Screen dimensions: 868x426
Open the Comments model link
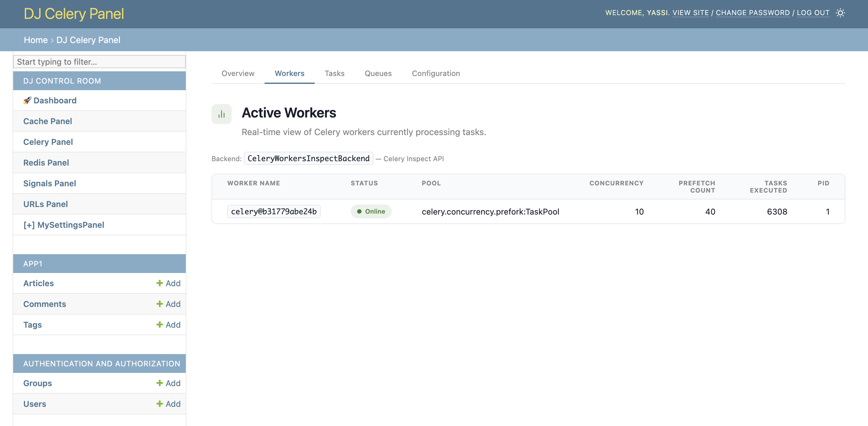(45, 304)
